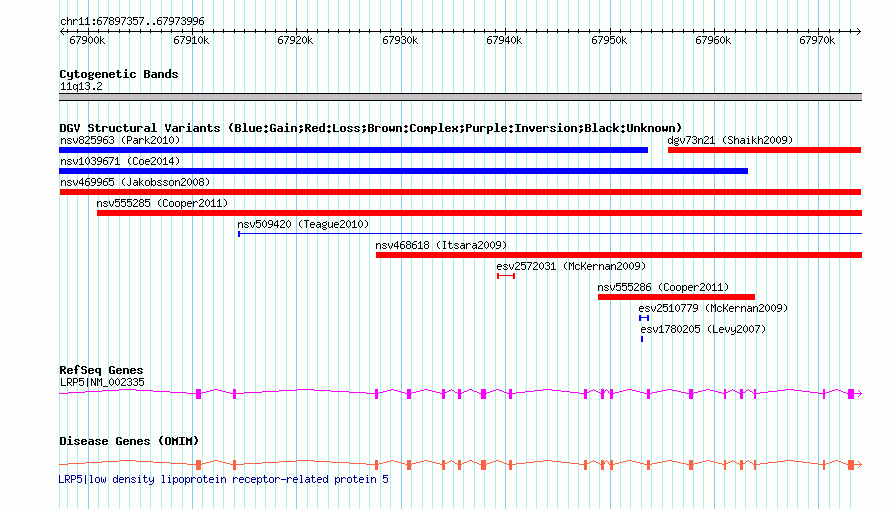The height and width of the screenshot is (509, 890).
Task: Open the esv1780205 (Levy2007) label
Action: pos(703,329)
